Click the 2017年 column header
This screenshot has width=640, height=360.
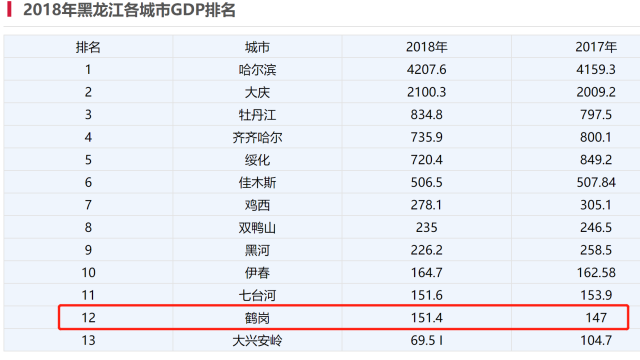tap(596, 47)
